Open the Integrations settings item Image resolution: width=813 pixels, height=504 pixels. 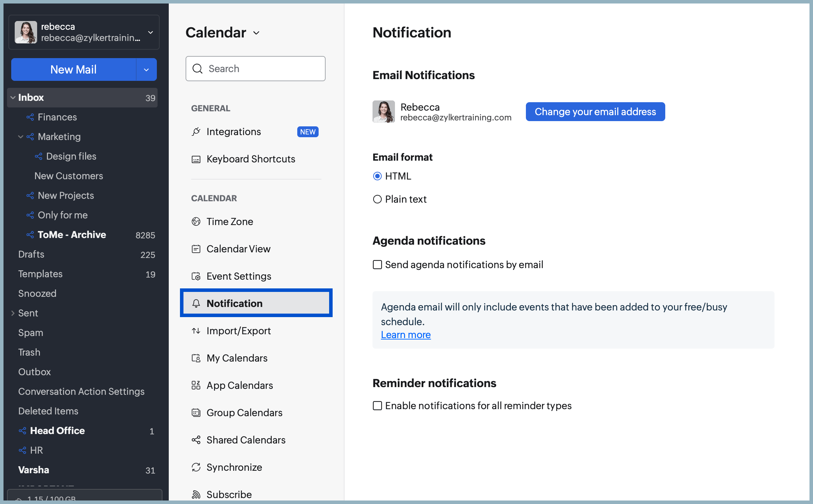256,132
